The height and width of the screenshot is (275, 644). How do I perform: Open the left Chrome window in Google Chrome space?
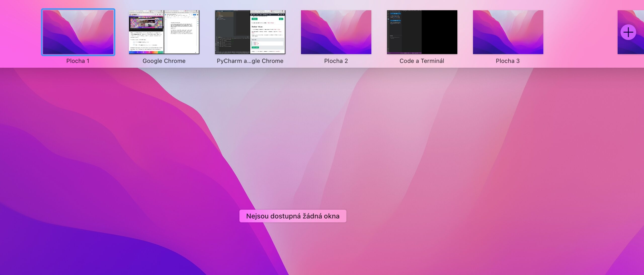(x=146, y=32)
